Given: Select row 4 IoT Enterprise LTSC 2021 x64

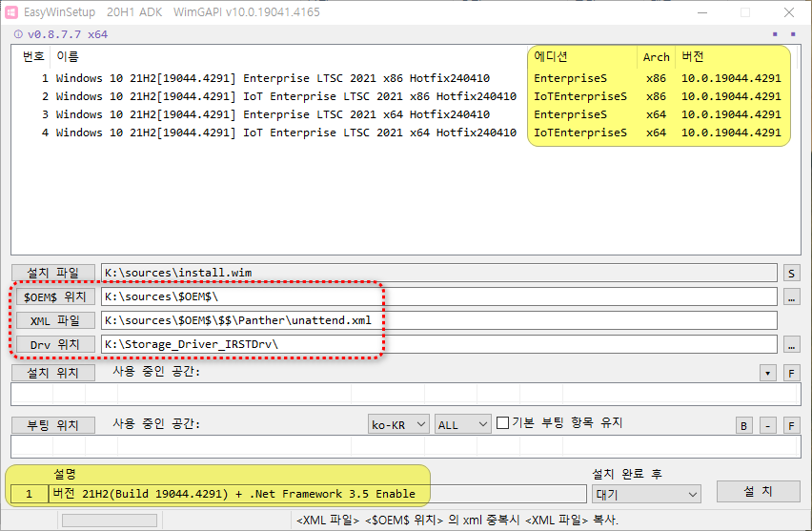Looking at the screenshot, I should (x=405, y=133).
